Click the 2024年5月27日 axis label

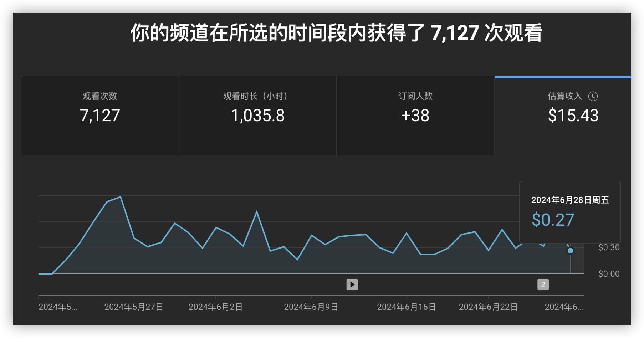pyautogui.click(x=134, y=307)
